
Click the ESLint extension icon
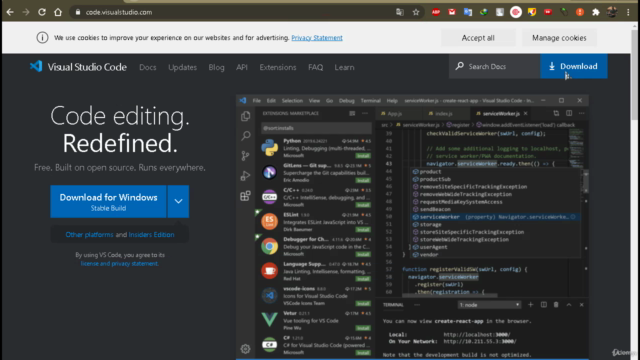click(x=269, y=222)
